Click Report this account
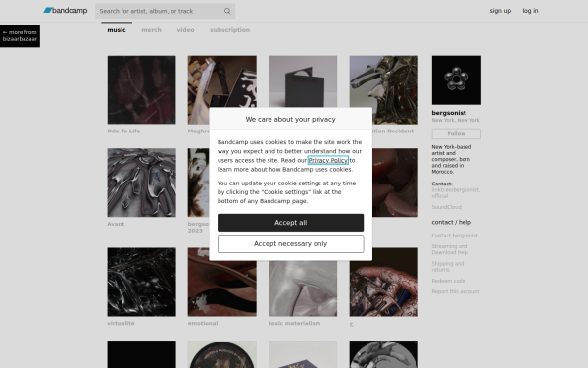The width and height of the screenshot is (588, 368). (456, 291)
